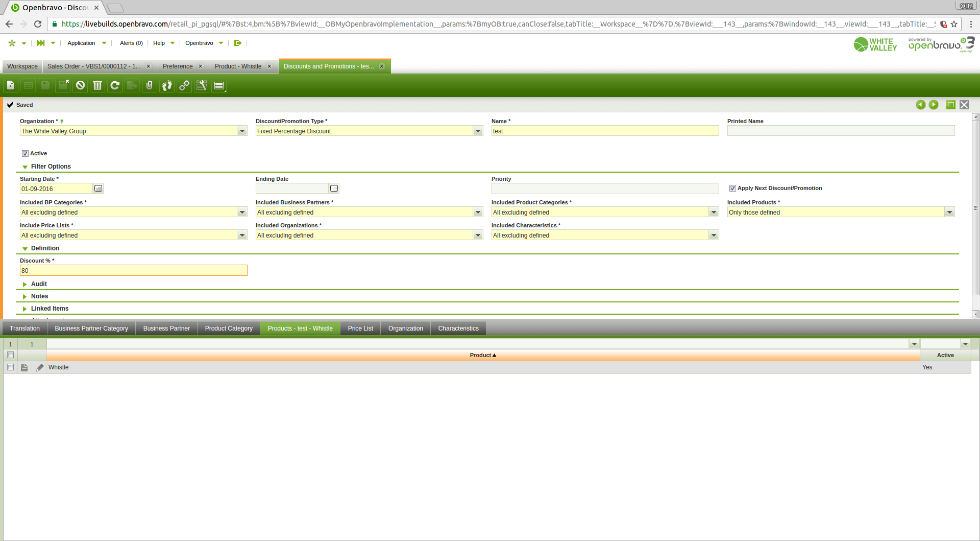Click the Product column header
Image resolution: width=980 pixels, height=541 pixels.
pos(482,355)
